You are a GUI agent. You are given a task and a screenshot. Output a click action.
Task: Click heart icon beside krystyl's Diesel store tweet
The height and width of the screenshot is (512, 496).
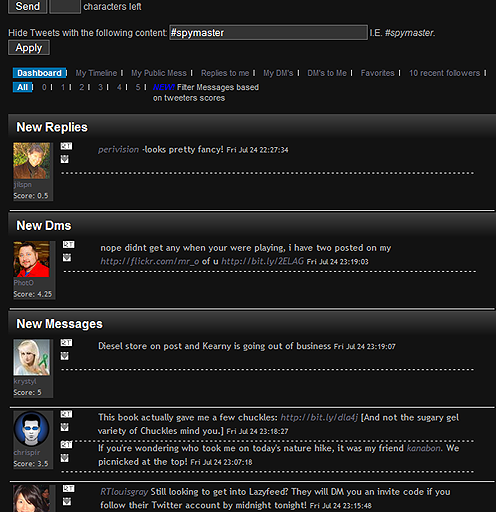(65, 356)
